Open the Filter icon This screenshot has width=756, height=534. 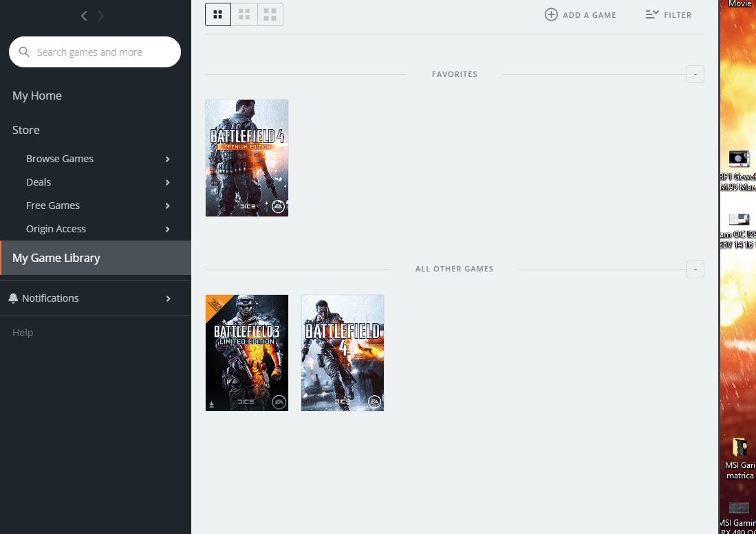[652, 14]
